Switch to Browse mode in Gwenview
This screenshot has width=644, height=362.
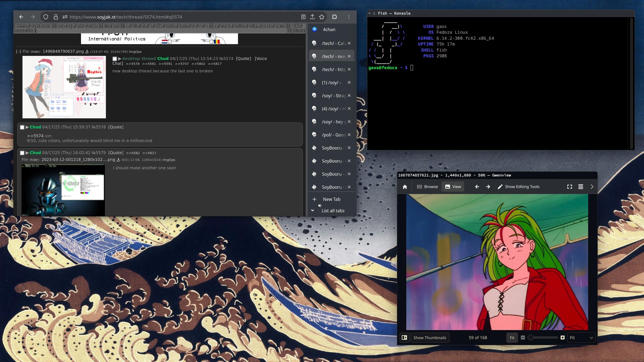[x=427, y=187]
